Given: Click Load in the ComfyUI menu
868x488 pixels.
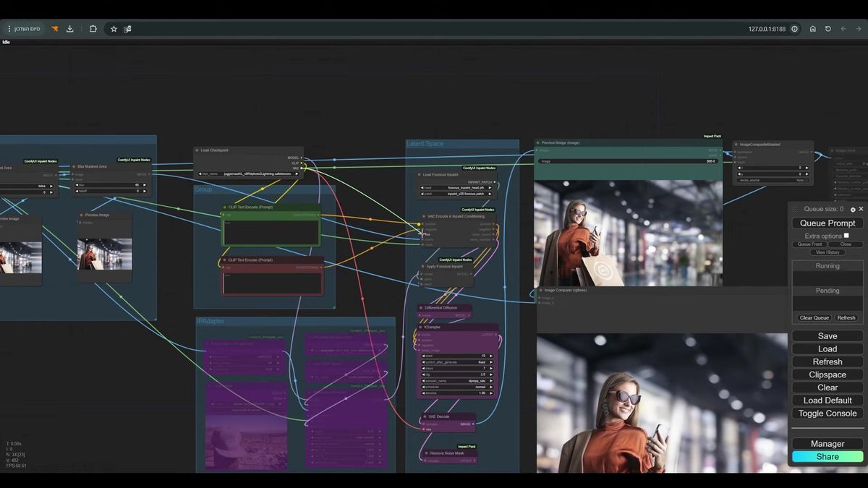Looking at the screenshot, I should (827, 349).
